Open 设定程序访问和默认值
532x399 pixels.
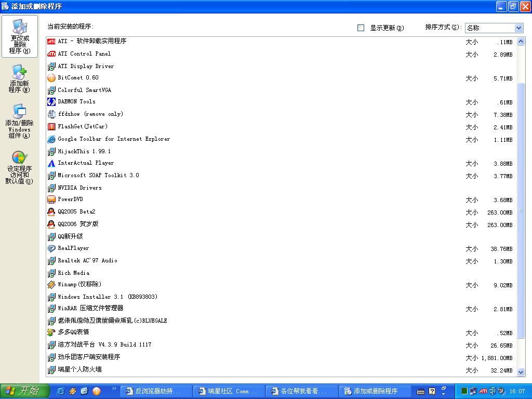(19, 168)
